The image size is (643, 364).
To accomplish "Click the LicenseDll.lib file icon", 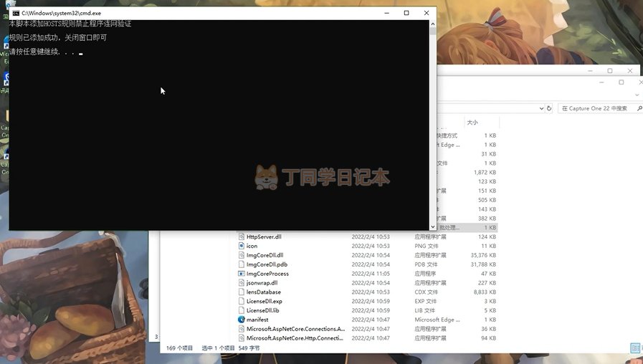I will [x=242, y=310].
